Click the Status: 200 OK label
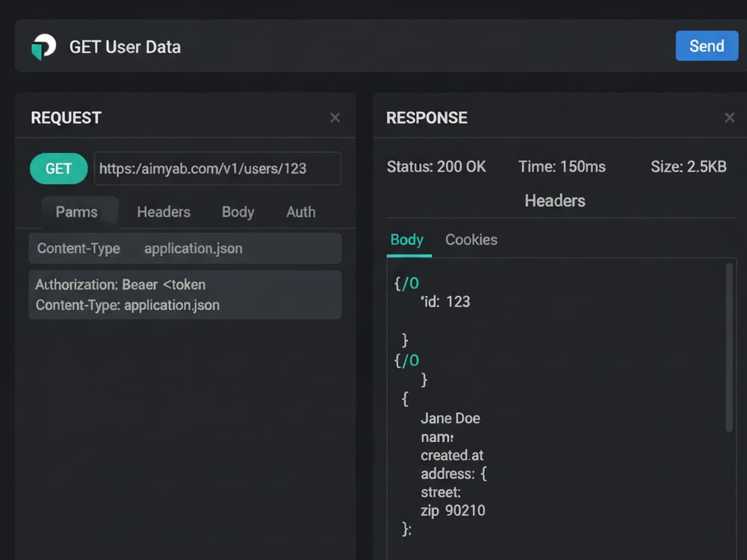The height and width of the screenshot is (560, 747). click(x=436, y=167)
